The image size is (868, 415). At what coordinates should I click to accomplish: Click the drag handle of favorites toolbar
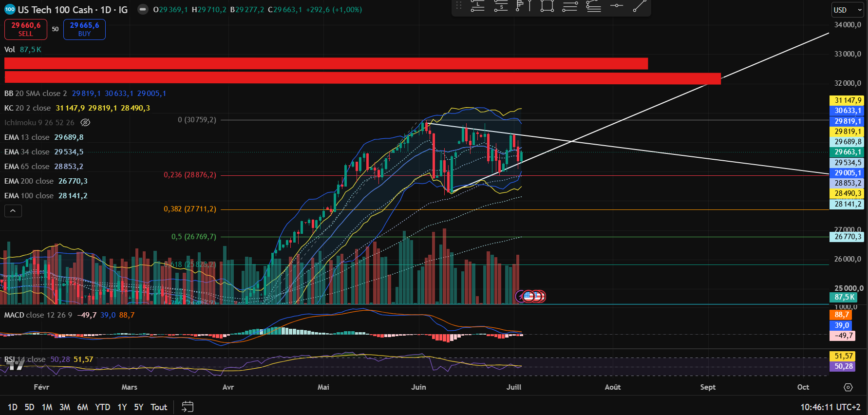pos(459,6)
